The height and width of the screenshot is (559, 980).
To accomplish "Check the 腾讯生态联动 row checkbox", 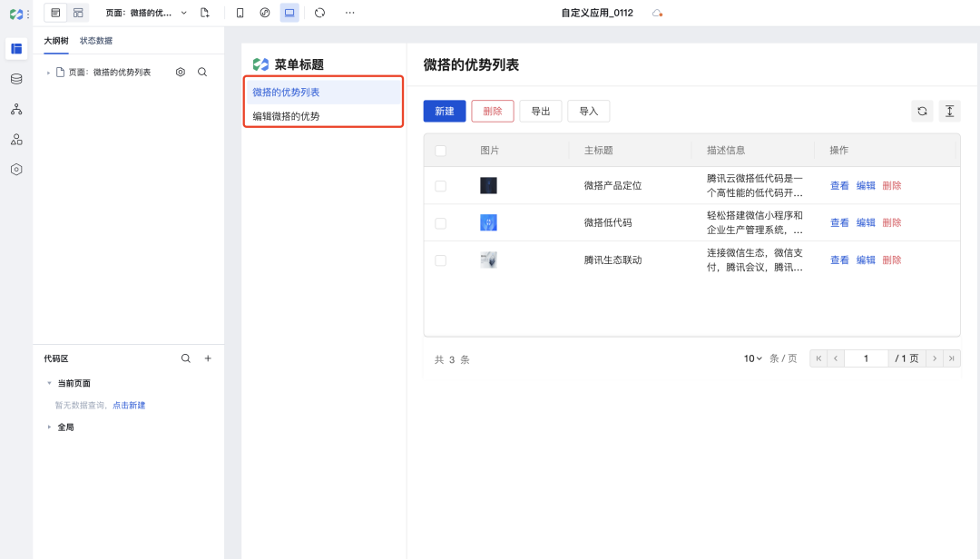I will [x=441, y=260].
